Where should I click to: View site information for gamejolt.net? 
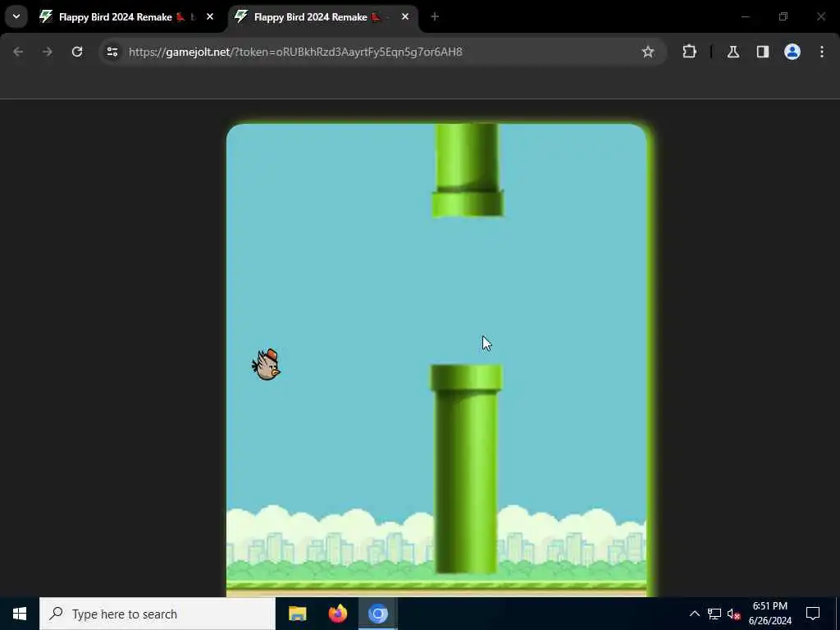(112, 52)
